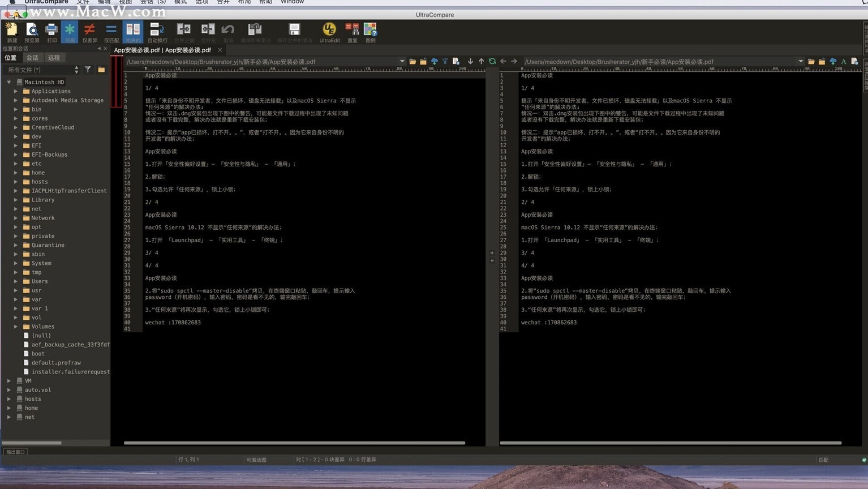Click the left pane UTF-8 encoding icon

[445, 61]
